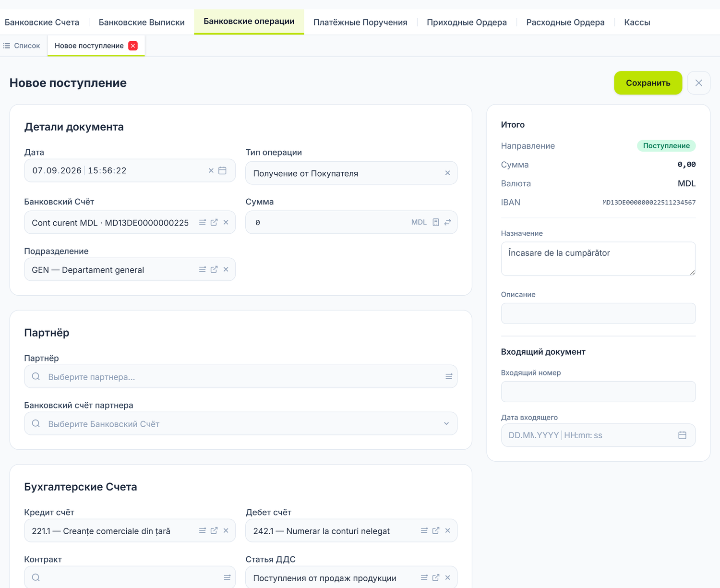
Task: Click the Назначение text area
Action: [x=598, y=258]
